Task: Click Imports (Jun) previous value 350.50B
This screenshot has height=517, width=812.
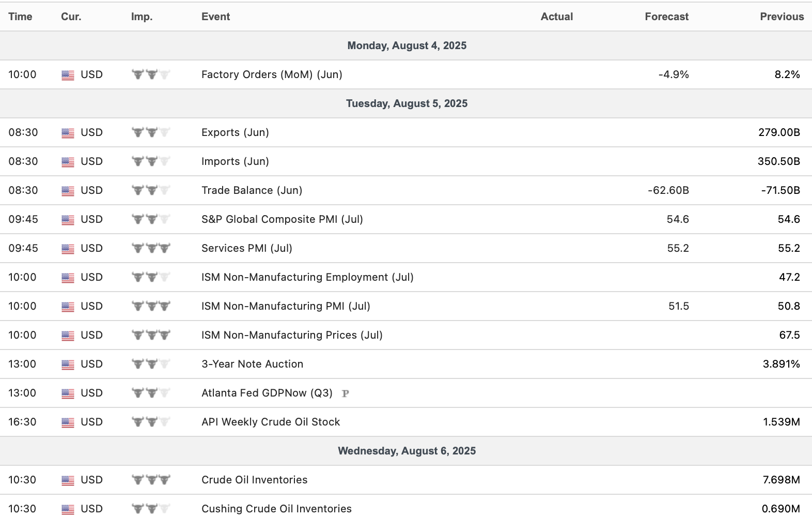Action: click(778, 161)
